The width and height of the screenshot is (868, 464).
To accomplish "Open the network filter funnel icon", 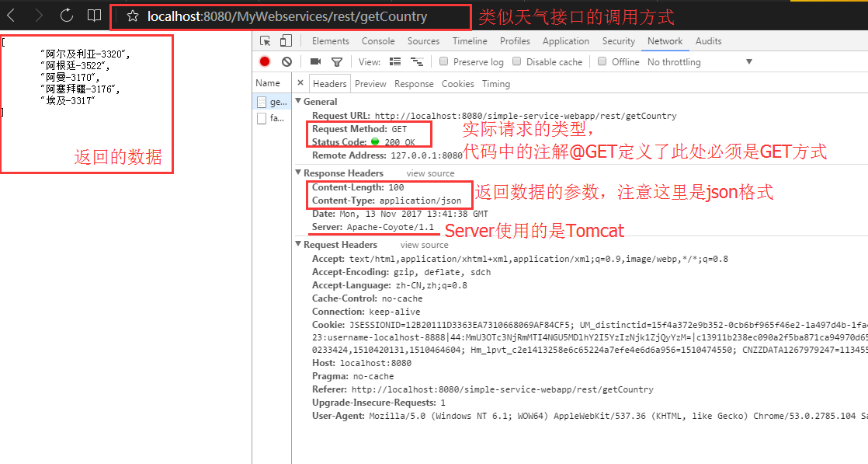I will pos(337,62).
